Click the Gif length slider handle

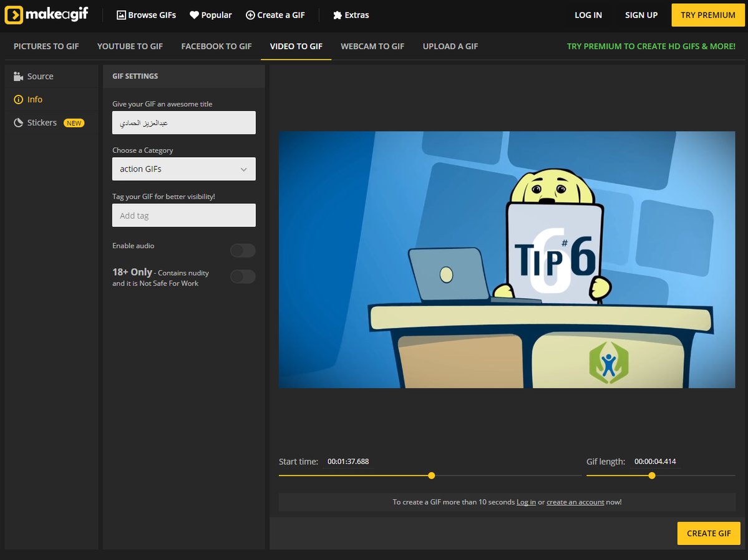point(652,476)
